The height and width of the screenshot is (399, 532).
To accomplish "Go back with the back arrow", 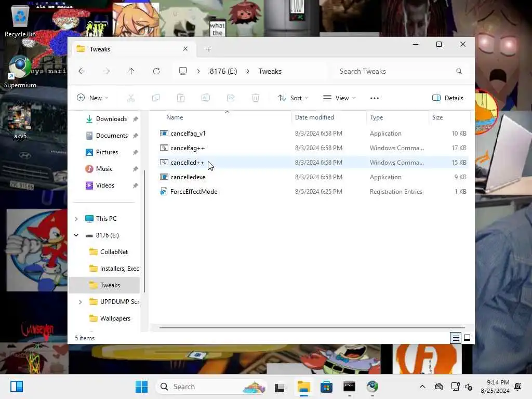I will pyautogui.click(x=82, y=71).
